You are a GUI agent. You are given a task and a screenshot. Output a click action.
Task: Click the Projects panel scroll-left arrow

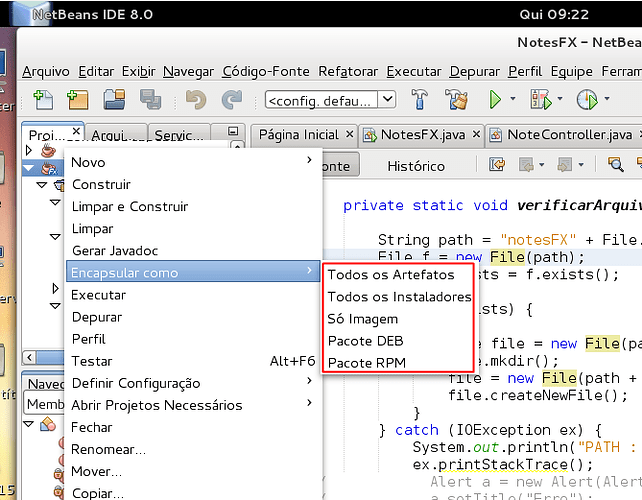tap(29, 357)
